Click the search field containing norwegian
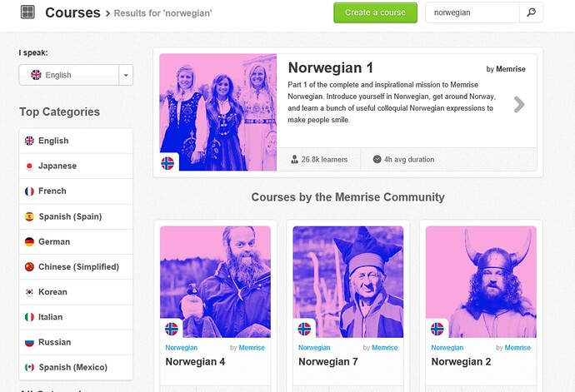The height and width of the screenshot is (392, 575). pyautogui.click(x=472, y=12)
